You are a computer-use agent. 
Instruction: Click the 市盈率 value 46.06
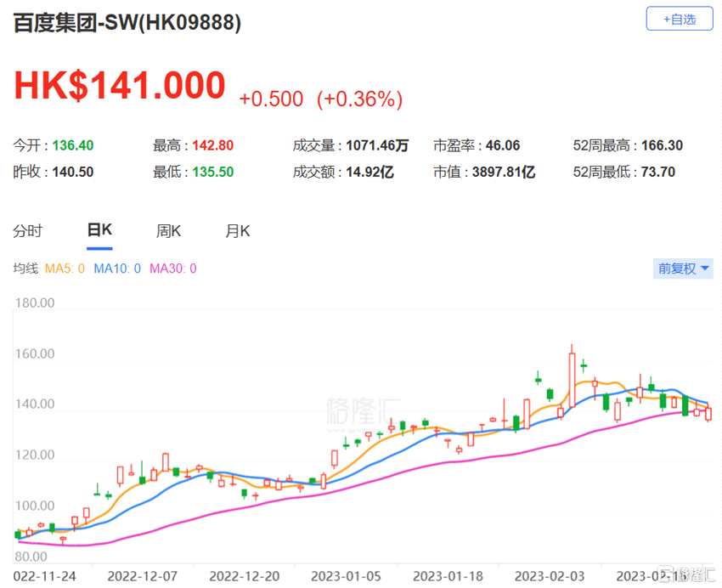pos(503,145)
